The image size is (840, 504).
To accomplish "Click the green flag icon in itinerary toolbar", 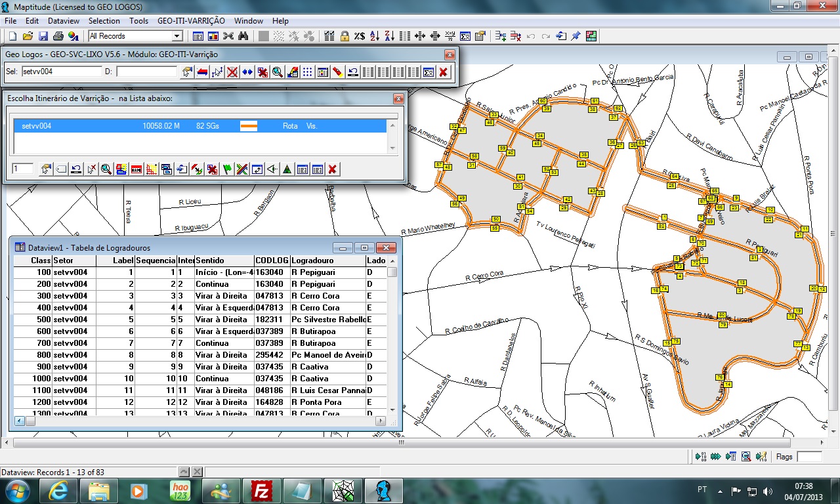I will point(227,169).
